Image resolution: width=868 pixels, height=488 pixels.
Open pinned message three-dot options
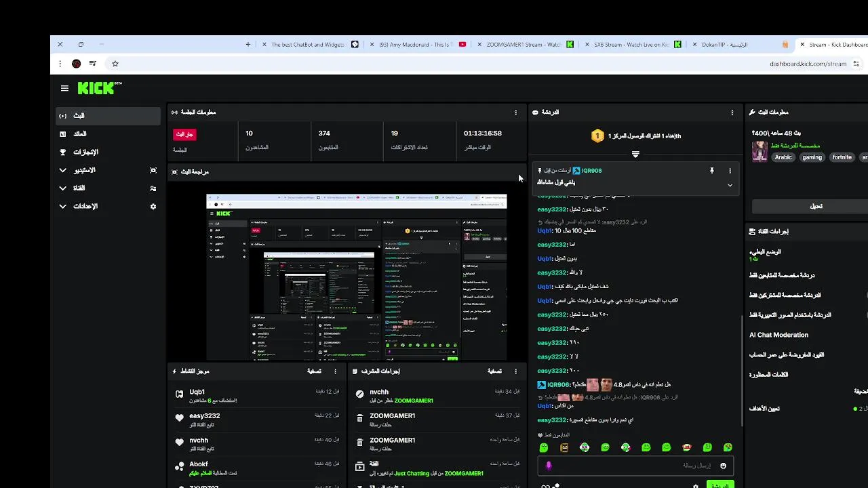pos(730,171)
